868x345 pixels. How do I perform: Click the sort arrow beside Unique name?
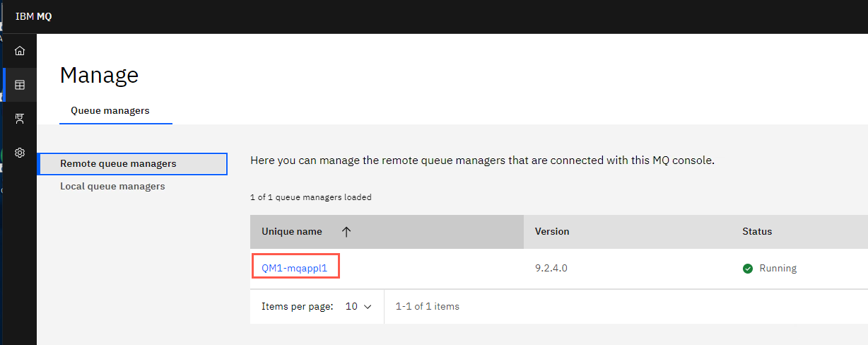(x=346, y=232)
